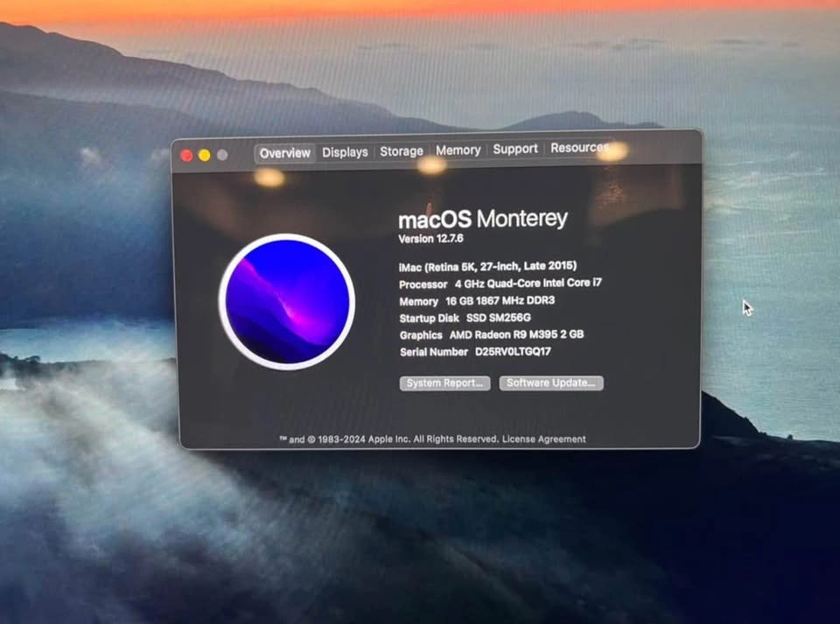840x624 pixels.
Task: Click the System Report button
Action: pos(444,383)
